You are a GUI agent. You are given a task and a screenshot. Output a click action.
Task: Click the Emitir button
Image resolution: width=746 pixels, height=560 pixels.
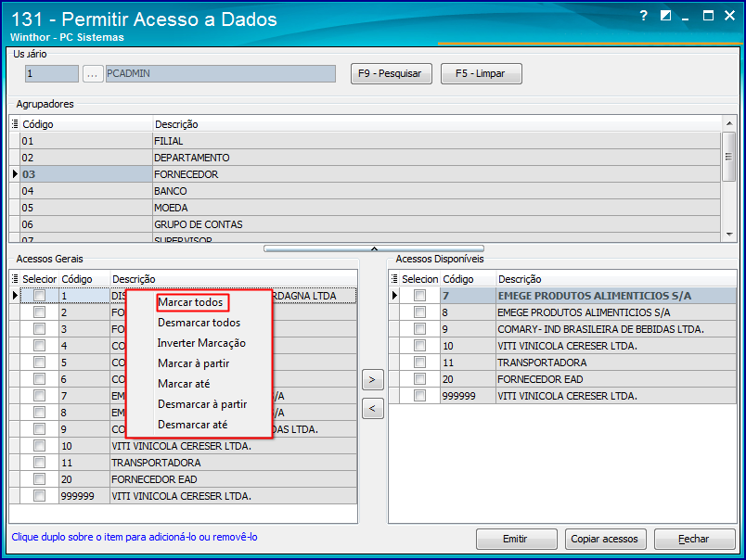(x=516, y=539)
